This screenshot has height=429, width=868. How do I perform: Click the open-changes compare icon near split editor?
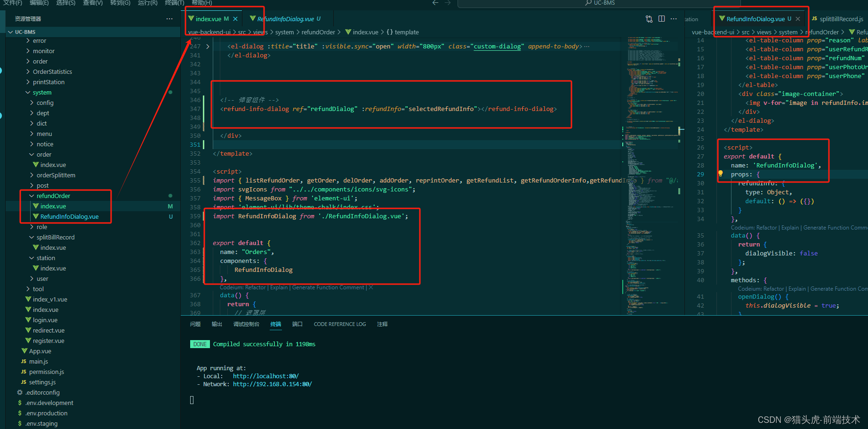point(649,19)
